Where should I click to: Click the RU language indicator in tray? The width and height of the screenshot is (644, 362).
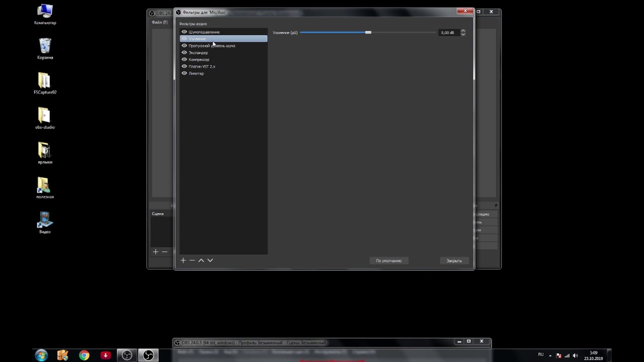[541, 355]
